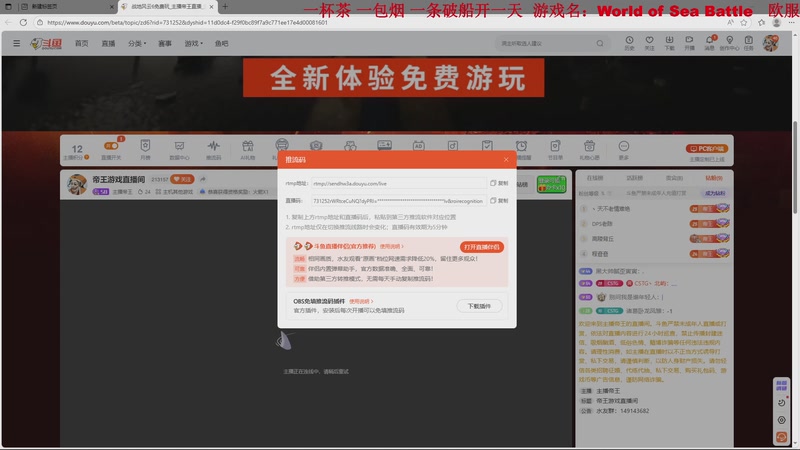Open 使用说明 link beside 斗鱼直播伴侣
Image resolution: width=800 pixels, height=450 pixels.
click(391, 246)
